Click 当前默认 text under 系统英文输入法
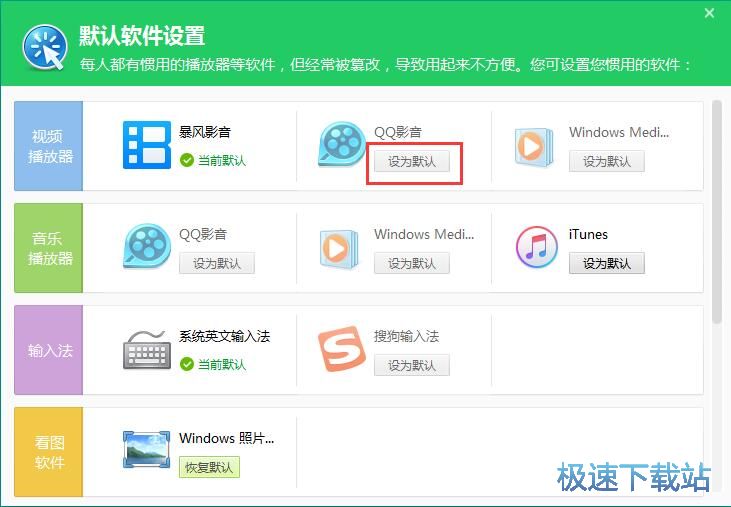731x507 pixels. pos(222,364)
